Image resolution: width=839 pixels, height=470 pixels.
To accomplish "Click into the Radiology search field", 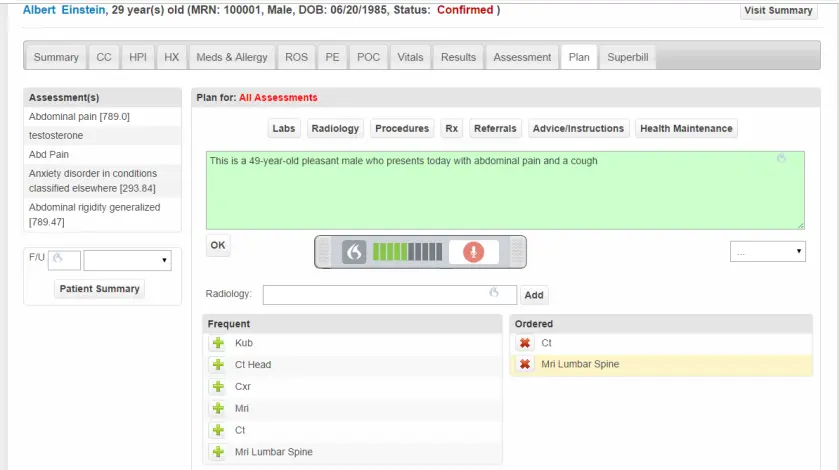I will point(390,295).
